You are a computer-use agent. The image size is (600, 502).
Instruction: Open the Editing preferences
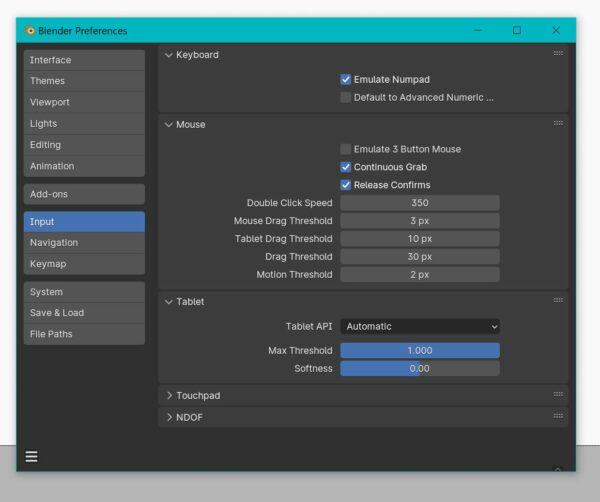pyautogui.click(x=84, y=145)
